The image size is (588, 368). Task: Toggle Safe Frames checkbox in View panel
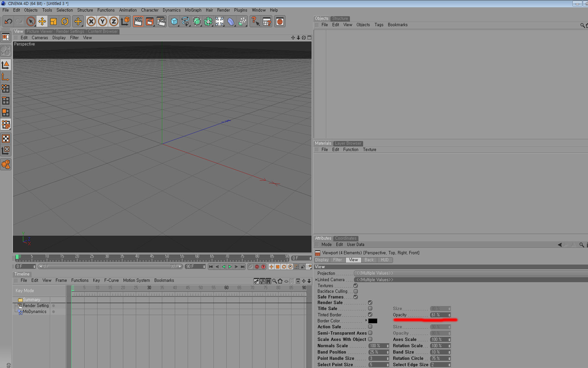[x=355, y=297]
